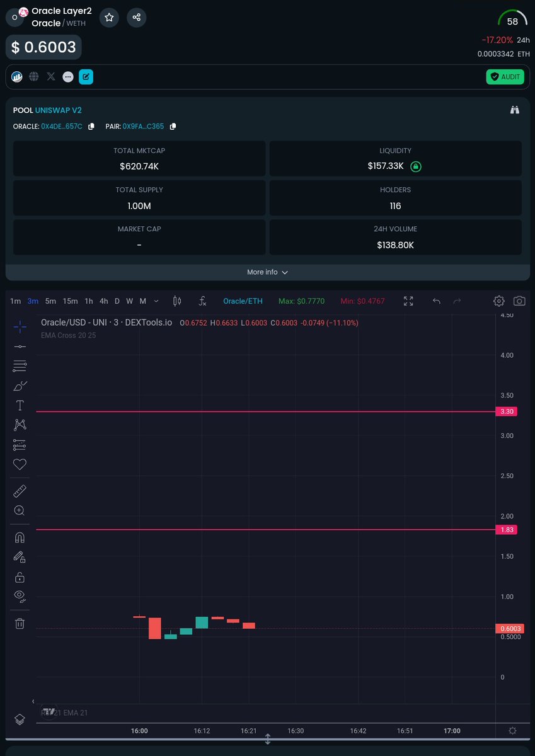Viewport: 535px width, 756px height.
Task: Click the UNISWAP V2 pool name
Action: pos(59,110)
